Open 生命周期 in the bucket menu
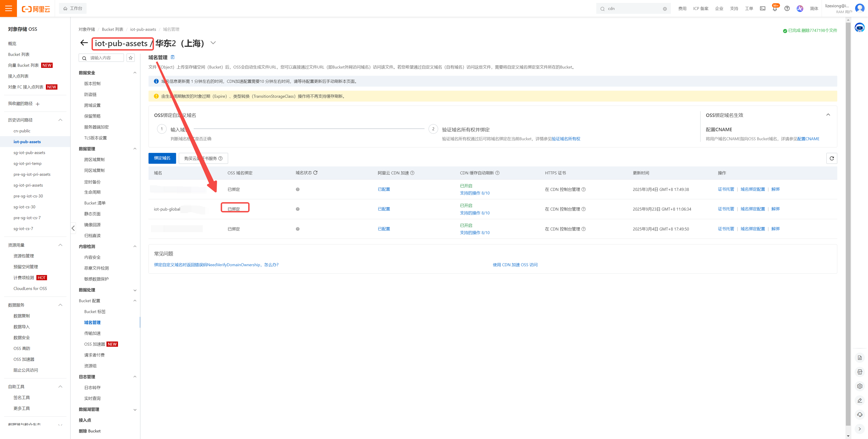The image size is (868, 439). point(92,192)
